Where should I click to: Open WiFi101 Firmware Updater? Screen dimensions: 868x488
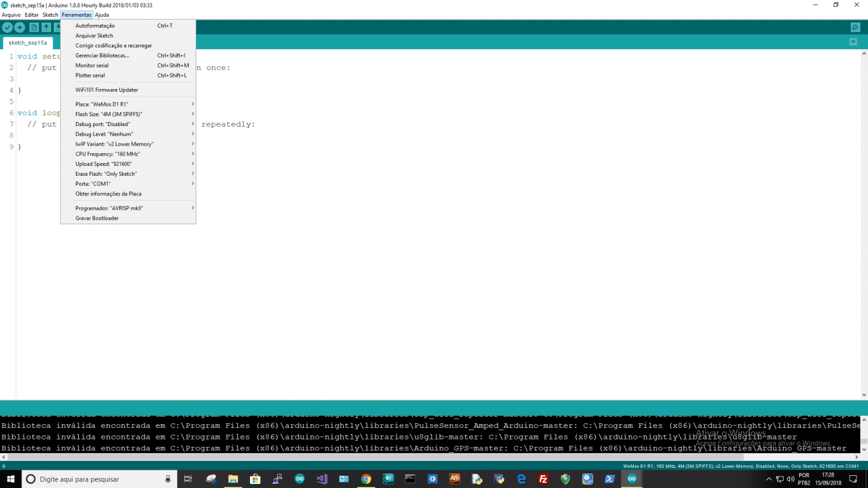tap(128, 90)
